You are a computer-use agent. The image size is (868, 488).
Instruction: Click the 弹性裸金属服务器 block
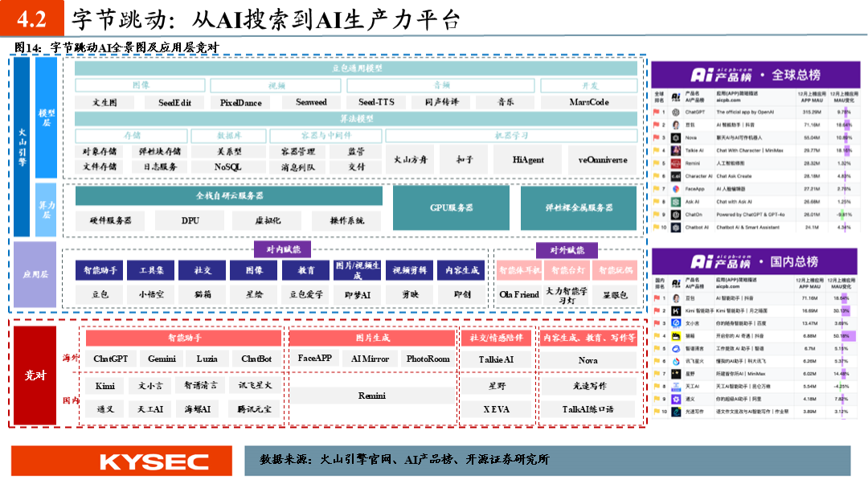pos(579,207)
